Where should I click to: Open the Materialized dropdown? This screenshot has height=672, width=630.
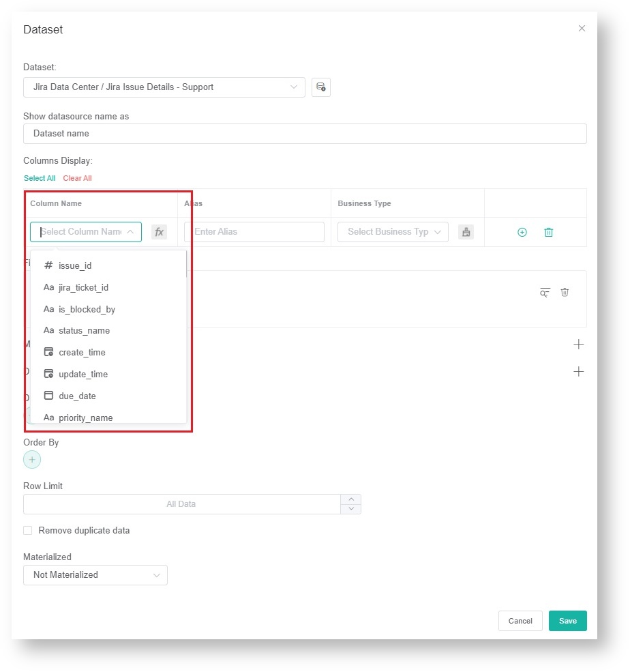95,575
